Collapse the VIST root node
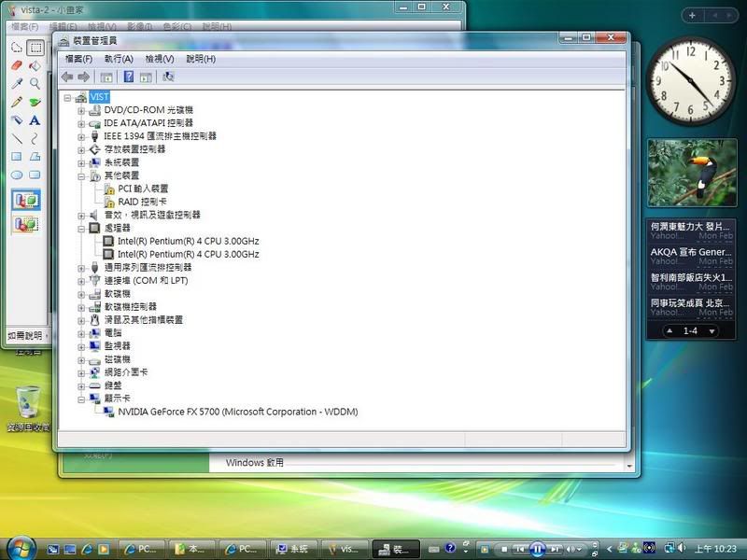Viewport: 747px width, 560px height. [x=67, y=98]
